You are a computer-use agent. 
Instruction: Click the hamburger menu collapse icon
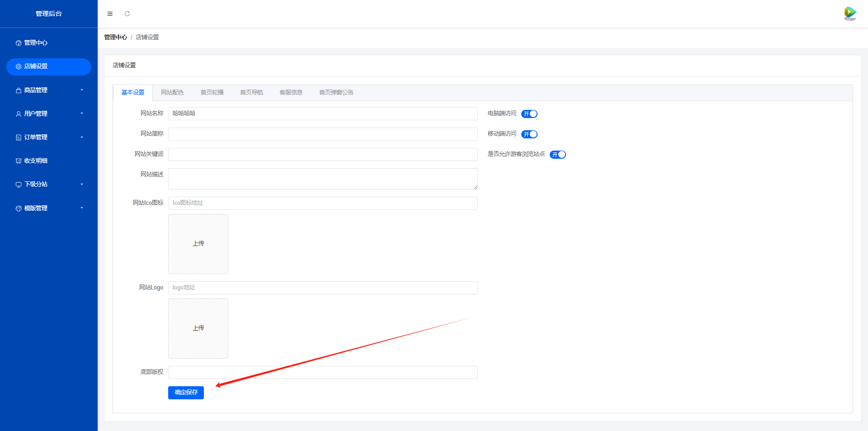(x=110, y=14)
